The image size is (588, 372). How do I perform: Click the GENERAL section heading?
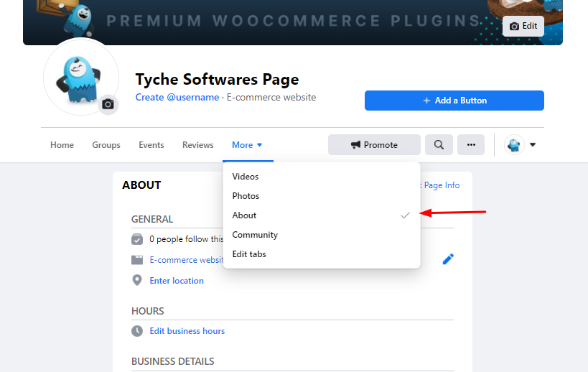152,219
